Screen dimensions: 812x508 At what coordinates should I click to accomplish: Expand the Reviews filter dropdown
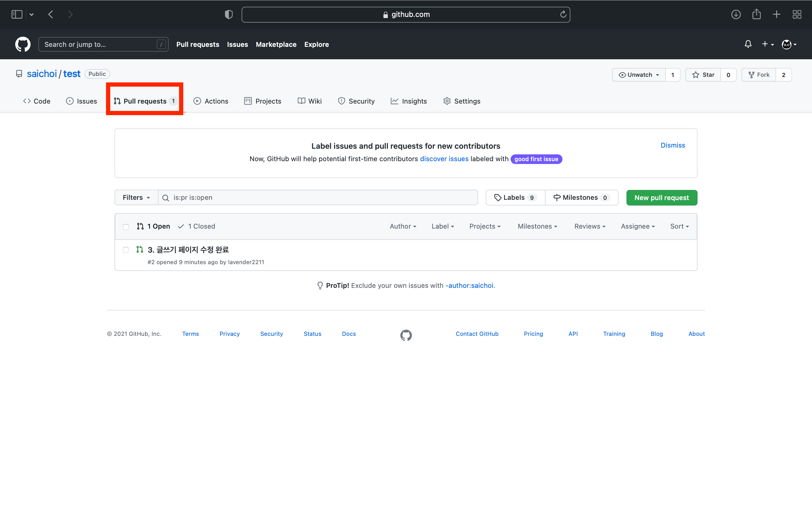[x=590, y=226]
